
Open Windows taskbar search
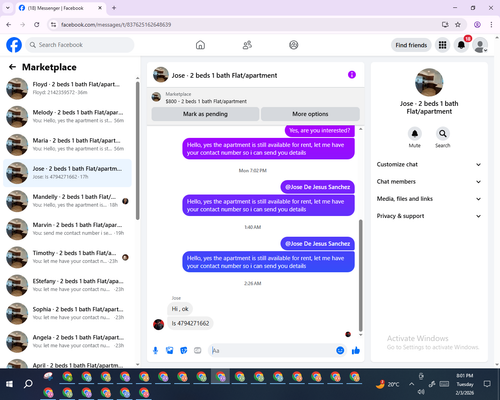[28, 384]
